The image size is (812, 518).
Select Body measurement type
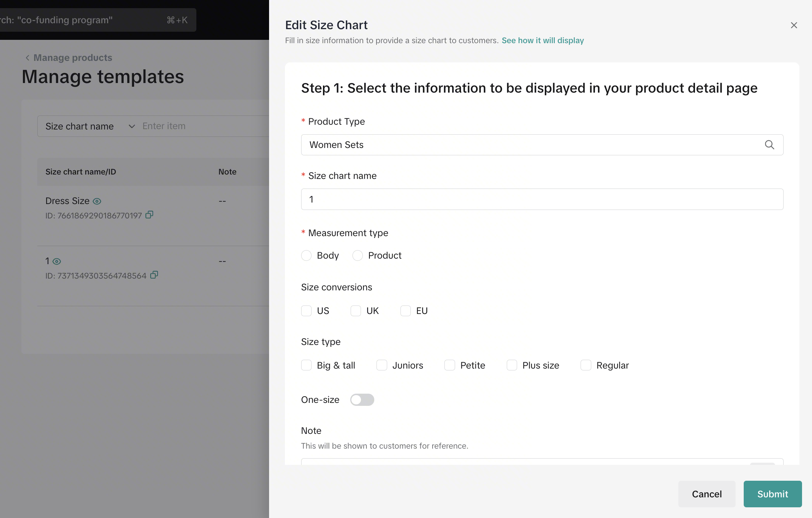pos(306,255)
